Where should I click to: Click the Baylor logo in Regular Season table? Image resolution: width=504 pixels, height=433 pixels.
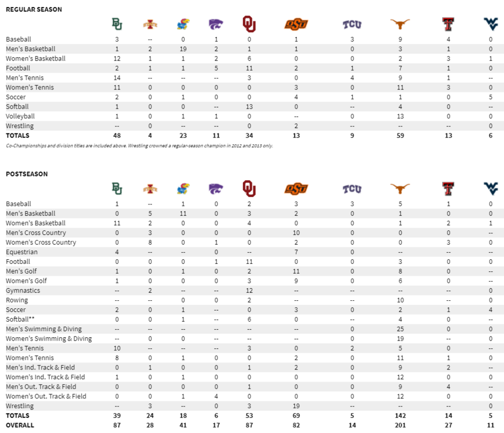[x=117, y=24]
